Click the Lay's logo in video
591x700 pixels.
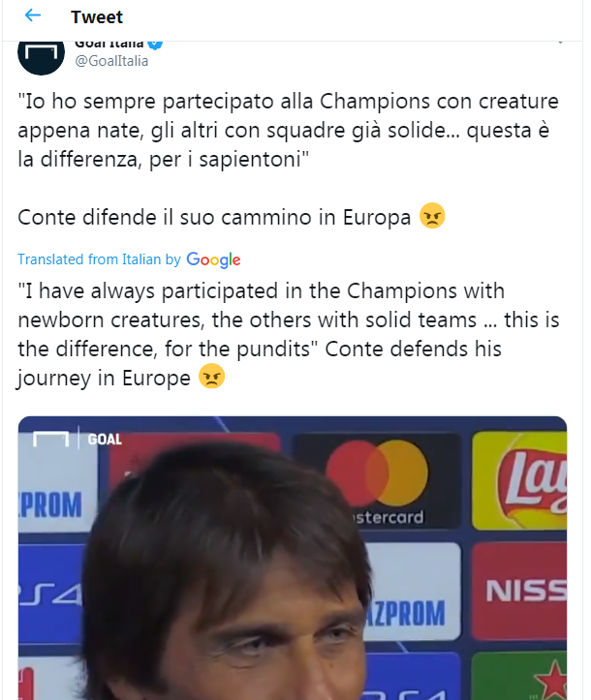[519, 482]
